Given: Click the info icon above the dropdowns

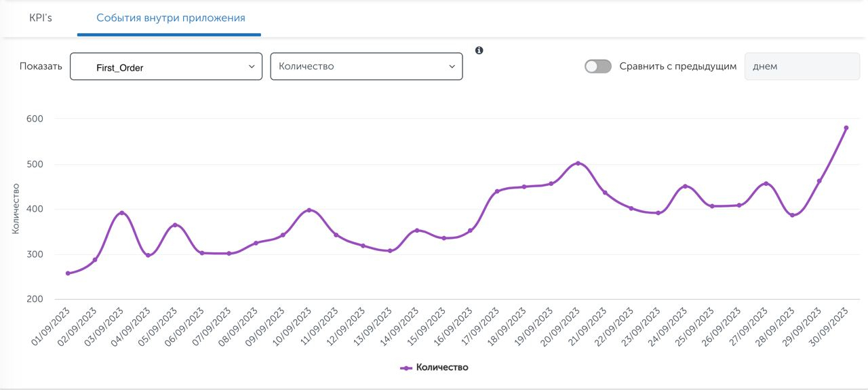Looking at the screenshot, I should tap(479, 50).
